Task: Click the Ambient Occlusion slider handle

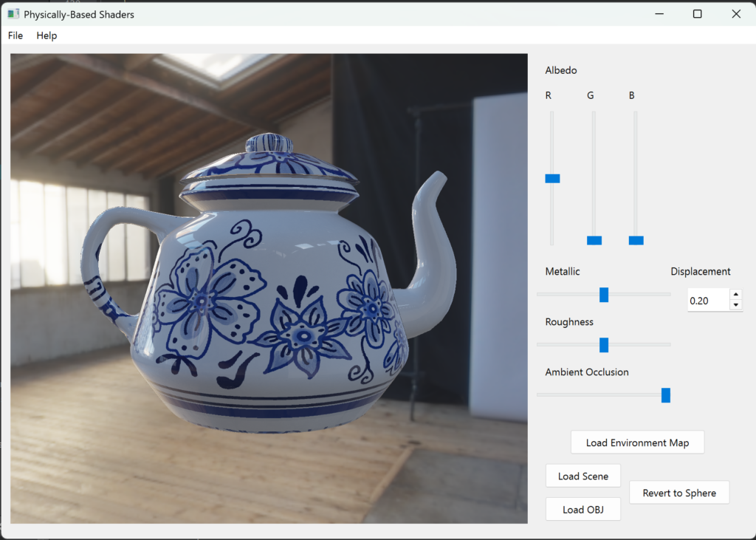Action: point(665,395)
